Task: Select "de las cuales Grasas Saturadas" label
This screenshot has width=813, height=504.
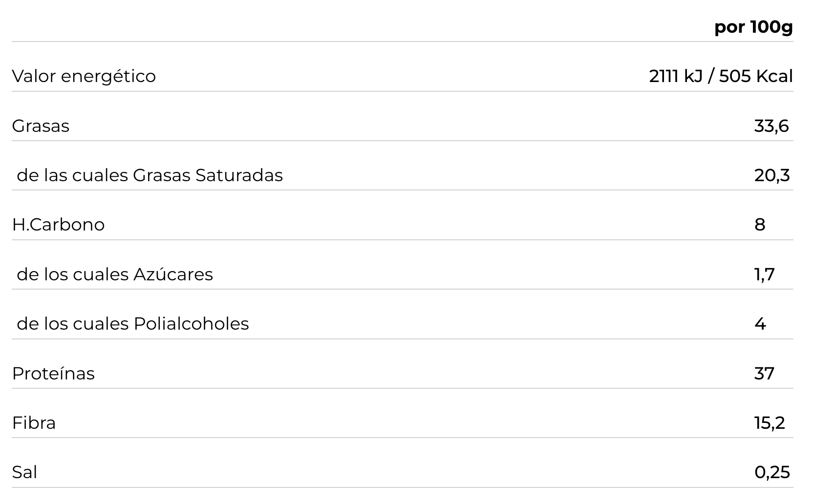Action: click(150, 175)
